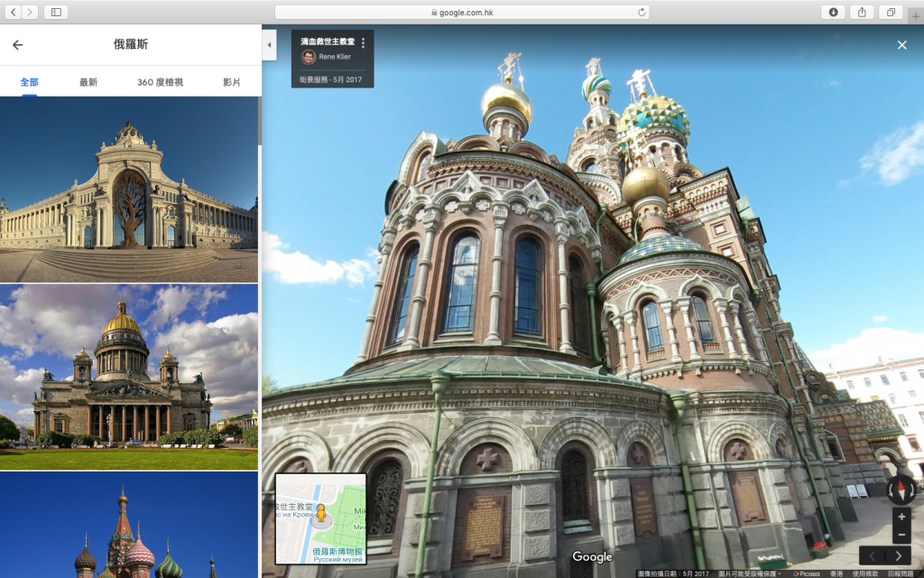Switch to the 360 度檢視 tab
The width and height of the screenshot is (924, 578).
click(x=160, y=82)
